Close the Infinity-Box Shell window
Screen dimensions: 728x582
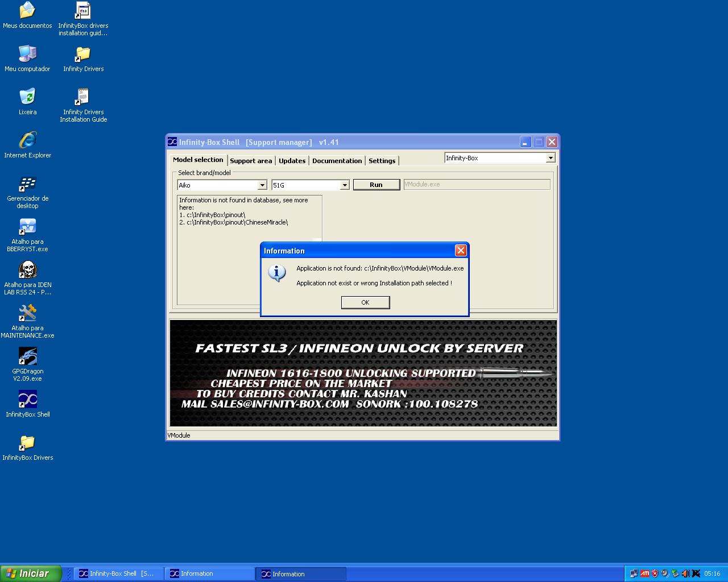pyautogui.click(x=552, y=142)
